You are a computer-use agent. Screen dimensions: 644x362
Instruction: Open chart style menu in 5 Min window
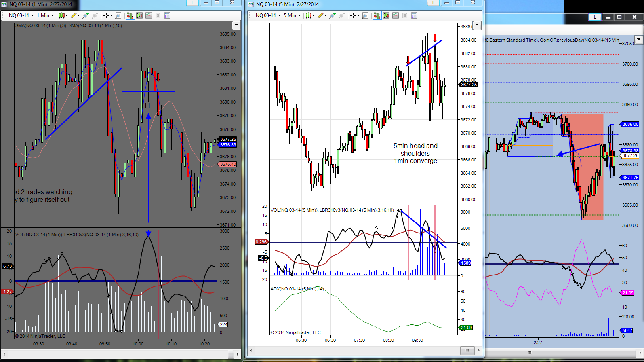pos(309,15)
